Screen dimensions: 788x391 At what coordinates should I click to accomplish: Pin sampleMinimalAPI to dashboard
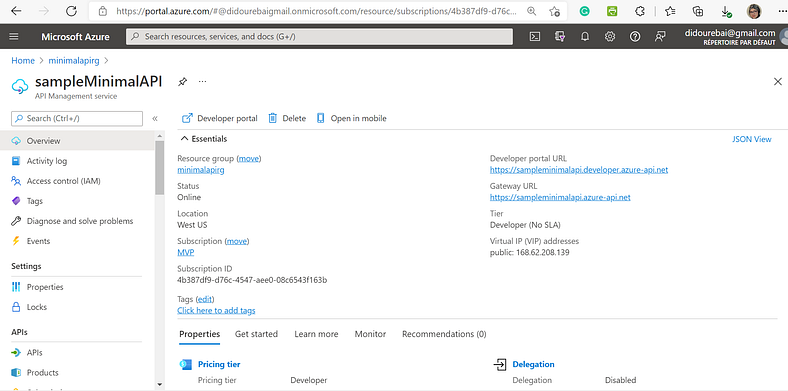pyautogui.click(x=182, y=81)
